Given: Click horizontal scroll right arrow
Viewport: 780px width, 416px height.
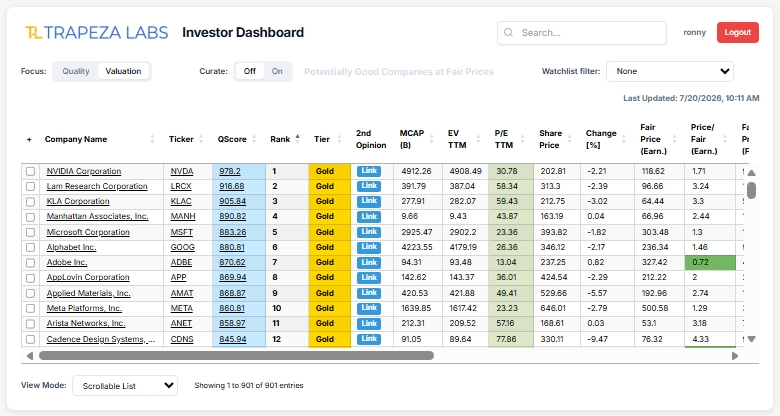Looking at the screenshot, I should pyautogui.click(x=735, y=356).
